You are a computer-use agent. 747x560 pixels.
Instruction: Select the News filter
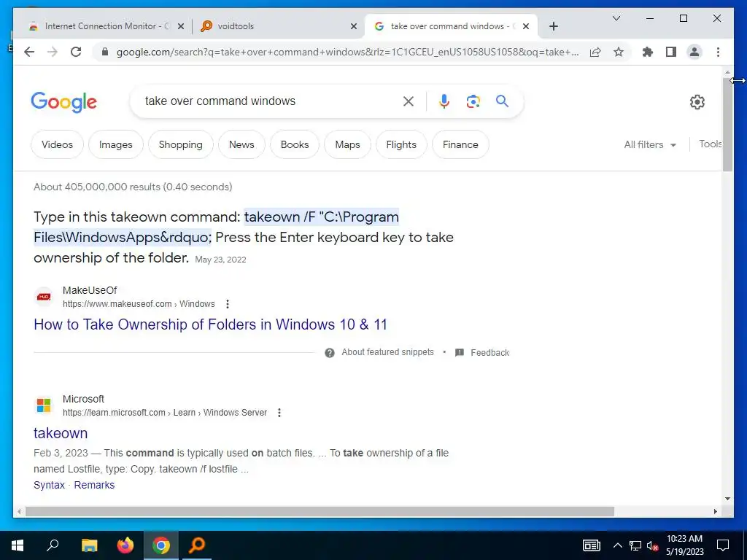241,144
